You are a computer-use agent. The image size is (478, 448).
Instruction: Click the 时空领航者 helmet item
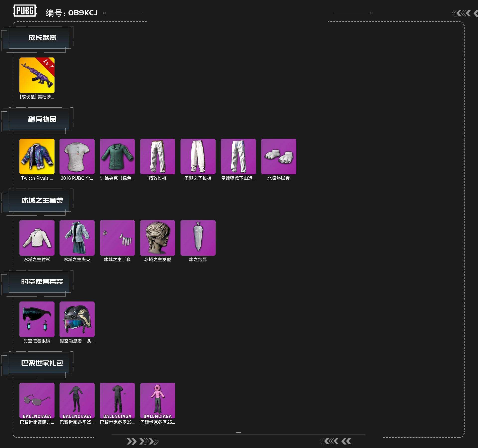point(77,319)
